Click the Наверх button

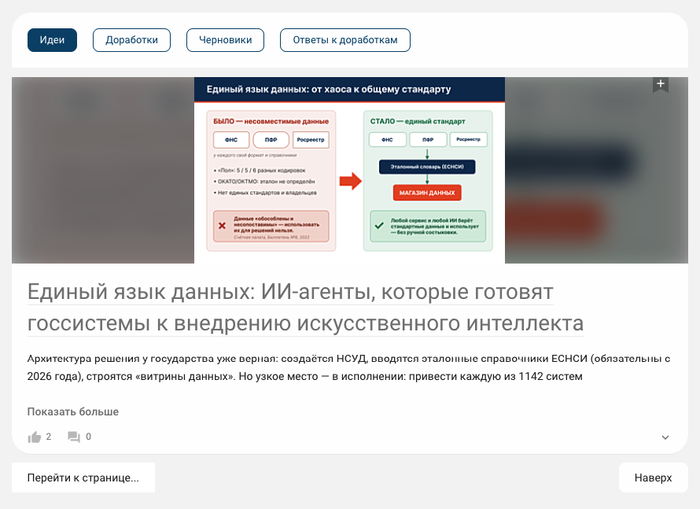pos(653,478)
